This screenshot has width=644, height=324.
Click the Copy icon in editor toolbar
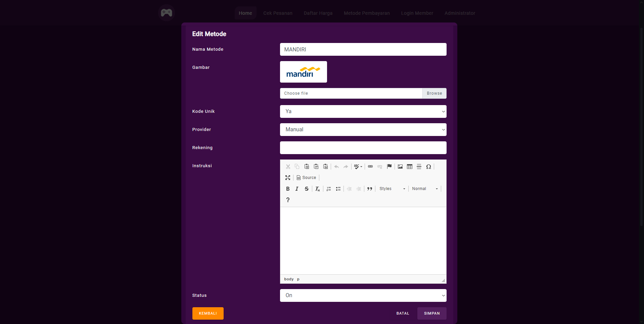point(297,167)
